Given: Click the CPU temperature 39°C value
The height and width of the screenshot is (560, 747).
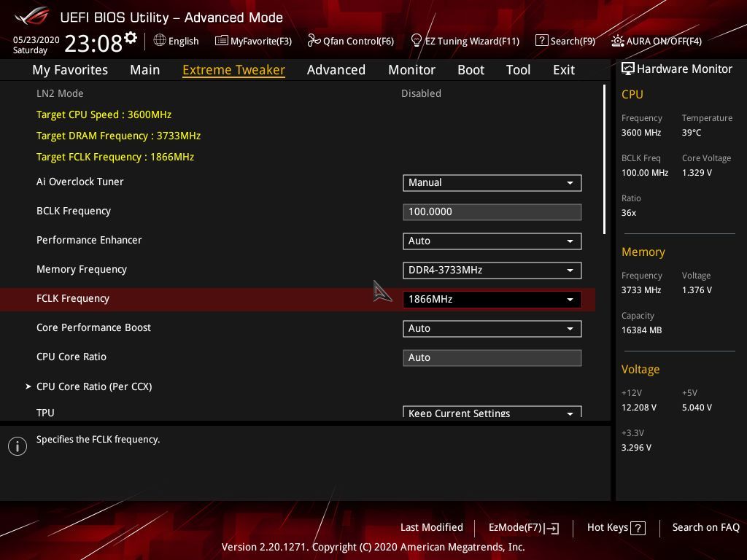Looking at the screenshot, I should [x=692, y=133].
